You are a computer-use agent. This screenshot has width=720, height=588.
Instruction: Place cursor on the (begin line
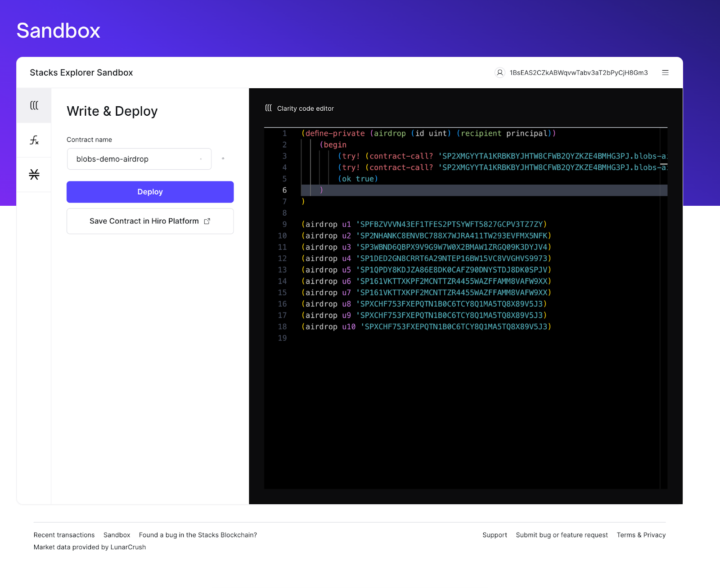point(333,145)
